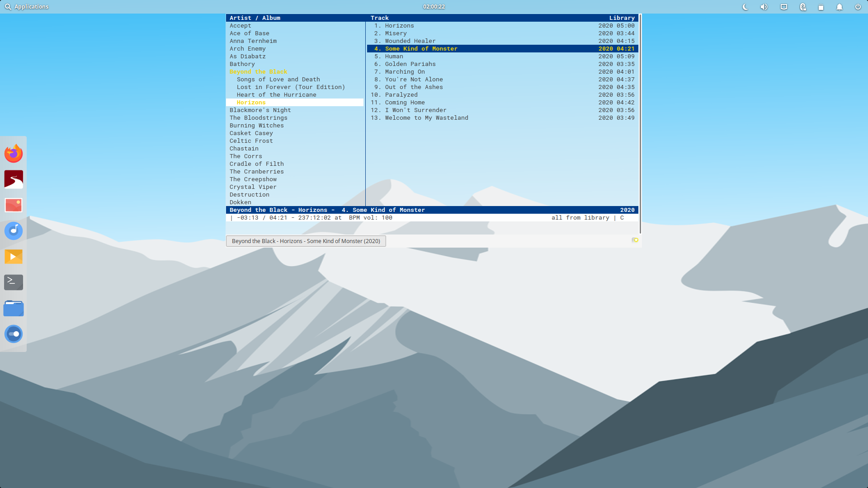Open the battery indicator in panel
Viewport: 868px width, 488px height.
(821, 7)
